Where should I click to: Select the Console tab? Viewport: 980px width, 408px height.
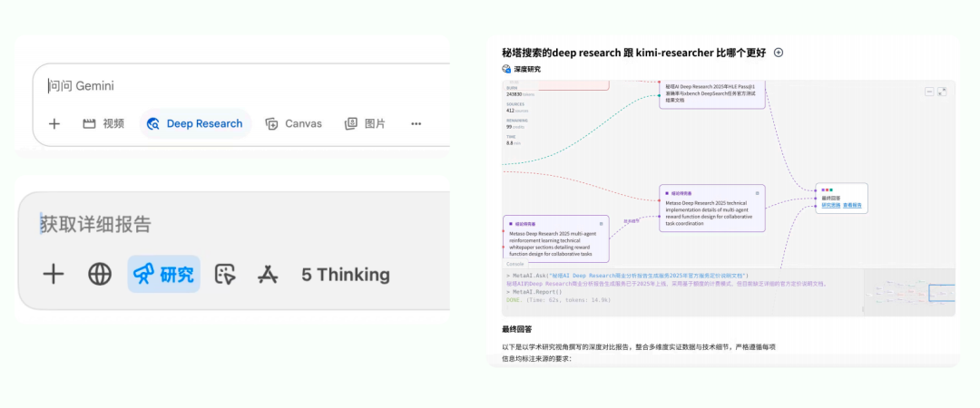click(515, 265)
